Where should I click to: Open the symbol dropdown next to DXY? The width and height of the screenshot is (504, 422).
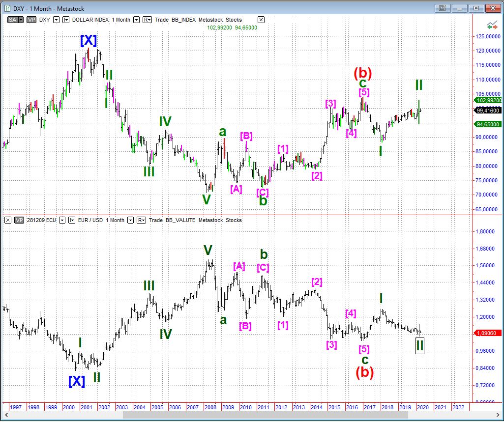tap(56, 20)
